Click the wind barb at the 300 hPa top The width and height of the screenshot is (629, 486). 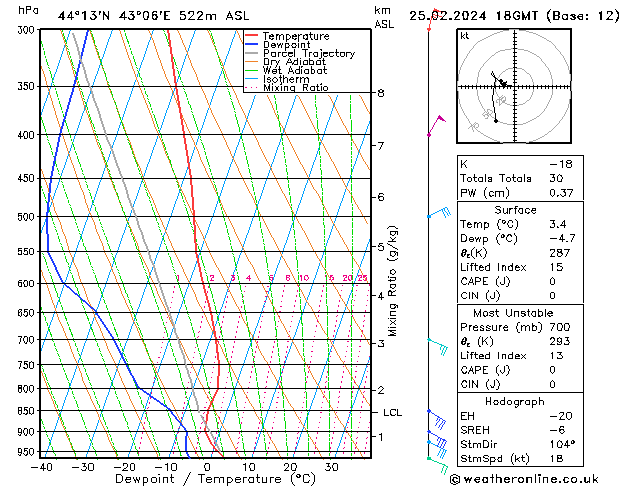[429, 26]
